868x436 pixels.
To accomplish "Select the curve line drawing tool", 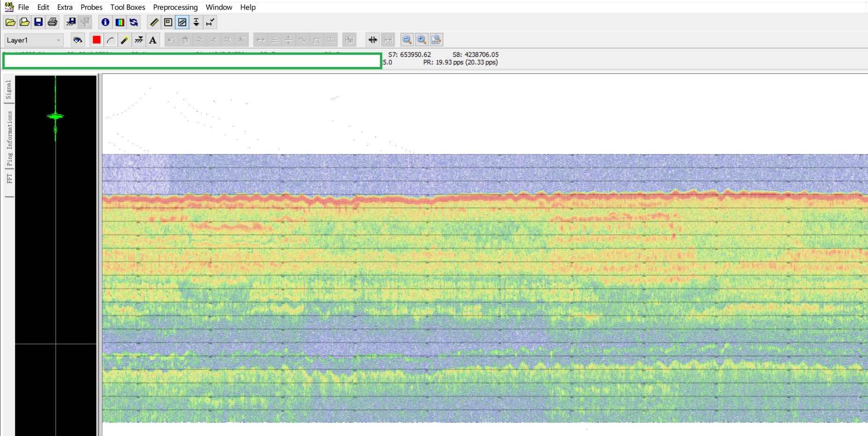I will point(110,40).
